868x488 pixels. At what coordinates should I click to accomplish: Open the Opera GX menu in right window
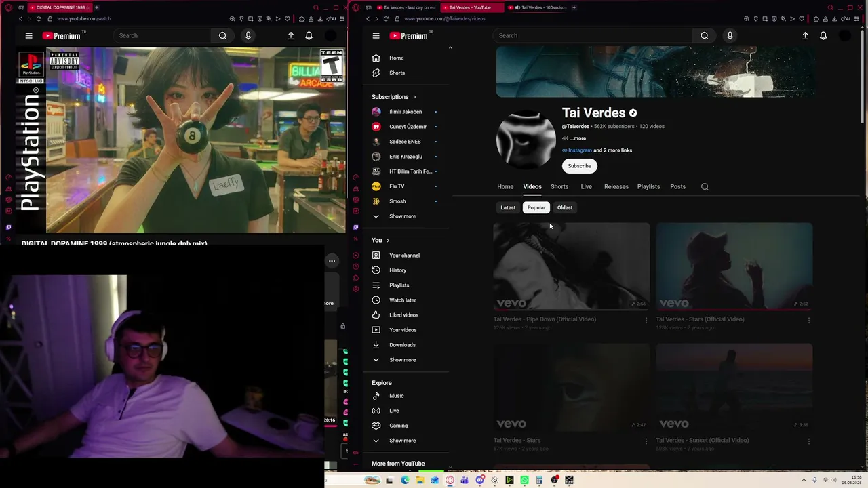pos(357,7)
